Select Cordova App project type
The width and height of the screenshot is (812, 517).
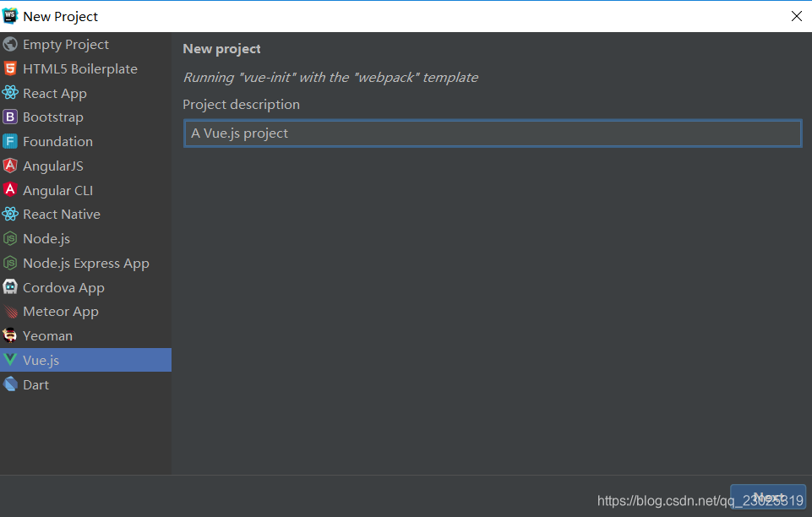click(x=85, y=286)
